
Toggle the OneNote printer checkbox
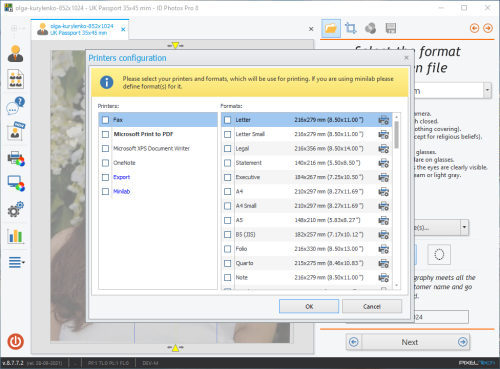click(x=105, y=163)
